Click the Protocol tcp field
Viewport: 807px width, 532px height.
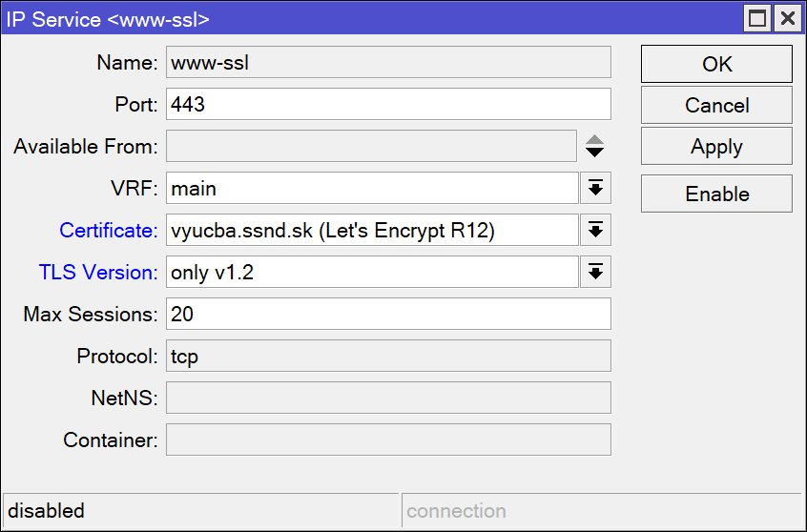point(387,356)
